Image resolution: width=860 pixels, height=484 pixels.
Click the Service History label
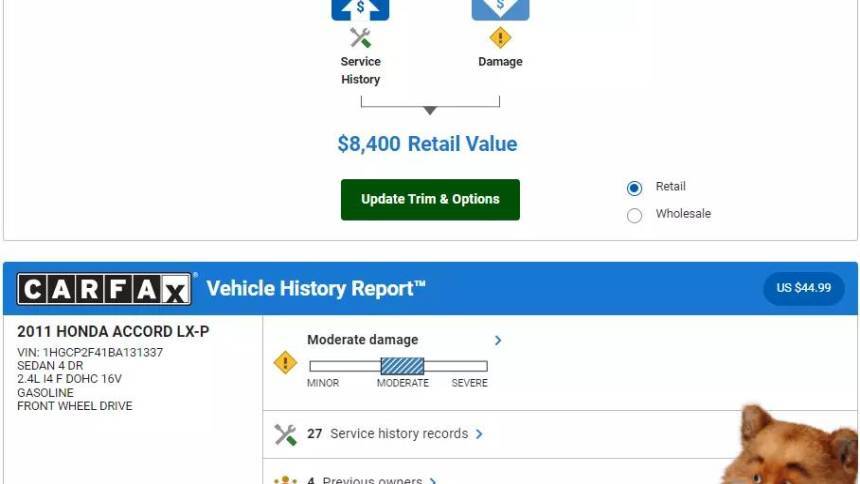click(360, 70)
